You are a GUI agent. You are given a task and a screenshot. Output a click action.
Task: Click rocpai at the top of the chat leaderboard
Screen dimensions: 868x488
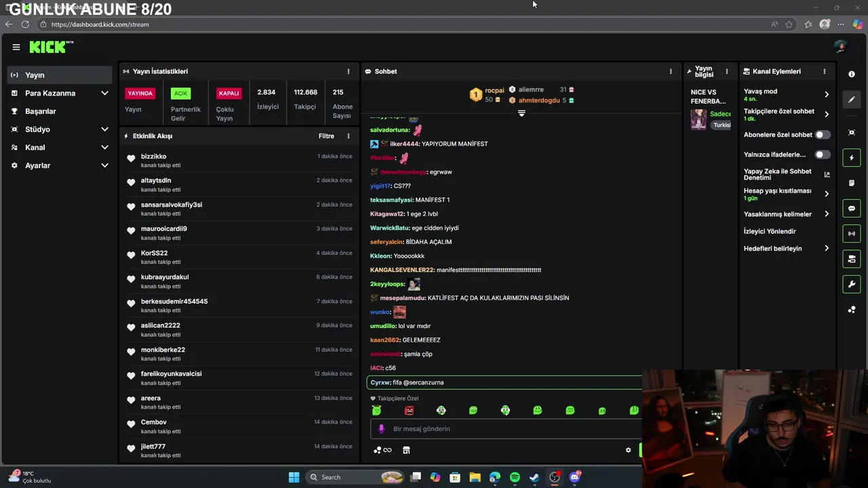point(494,90)
